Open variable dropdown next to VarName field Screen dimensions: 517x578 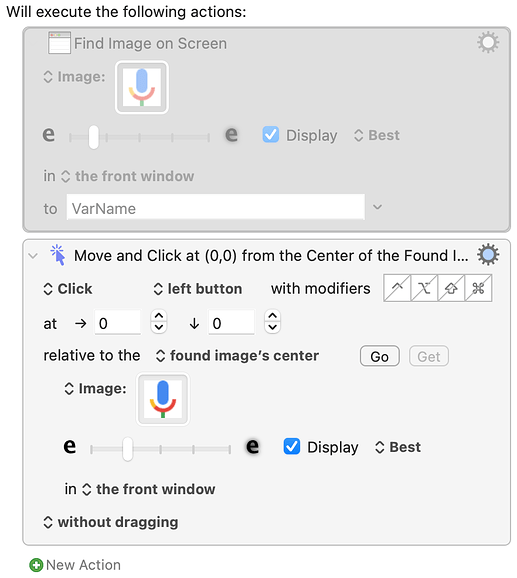377,207
